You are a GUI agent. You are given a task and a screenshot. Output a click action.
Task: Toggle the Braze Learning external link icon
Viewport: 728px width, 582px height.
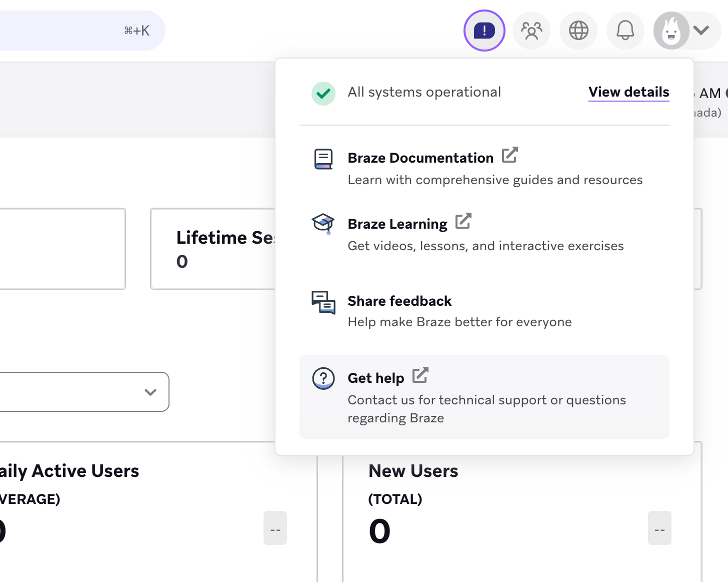pyautogui.click(x=463, y=221)
